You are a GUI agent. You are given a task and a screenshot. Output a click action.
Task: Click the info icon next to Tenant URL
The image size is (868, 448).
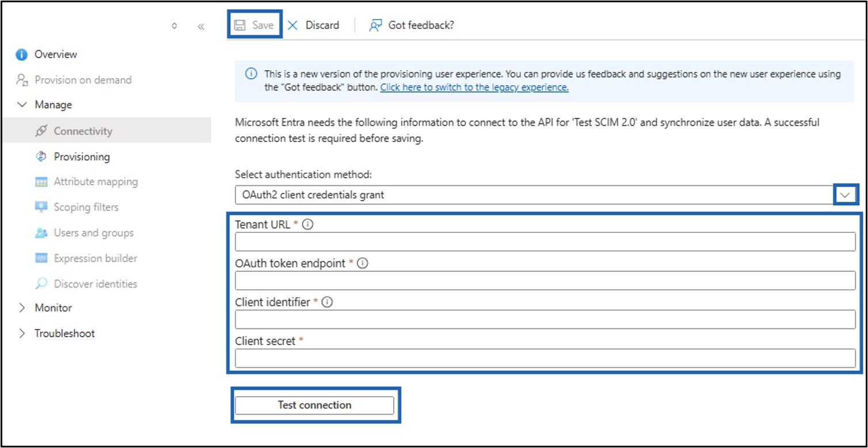[x=308, y=225]
